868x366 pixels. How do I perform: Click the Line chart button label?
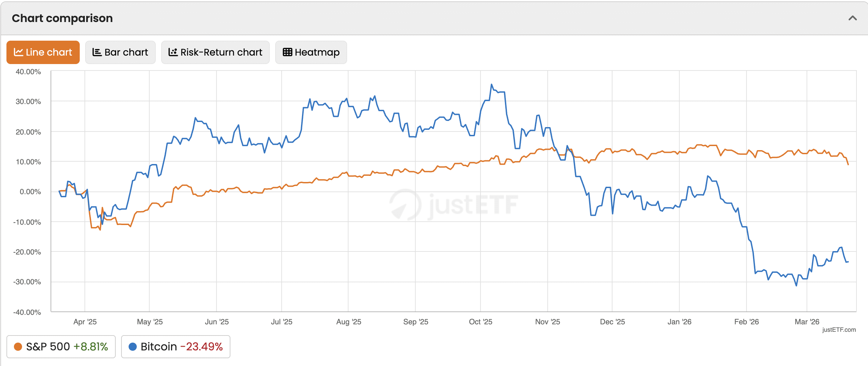point(49,52)
